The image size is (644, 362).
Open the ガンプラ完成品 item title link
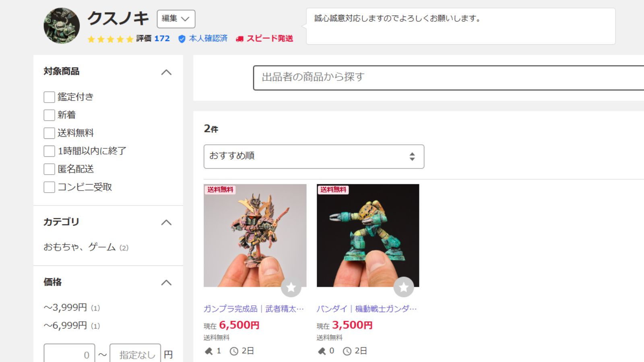(254, 309)
